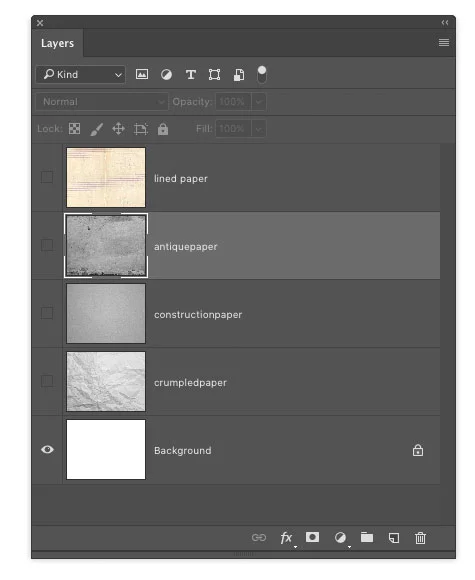Select the constructionpaper layer thumbnail
Screen dimensions: 475x580
click(106, 313)
